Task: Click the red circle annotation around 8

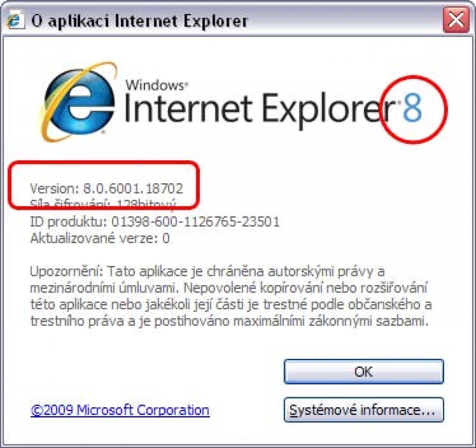Action: point(414,109)
